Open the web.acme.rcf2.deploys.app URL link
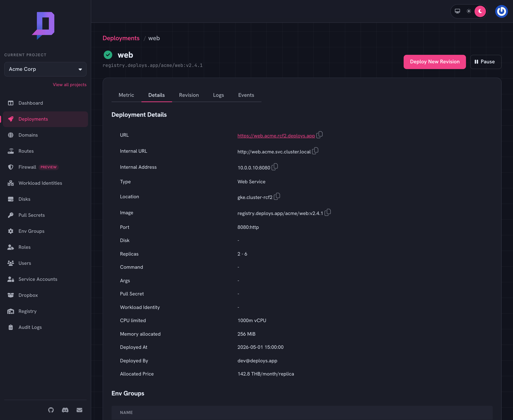This screenshot has width=513, height=420. [x=276, y=136]
